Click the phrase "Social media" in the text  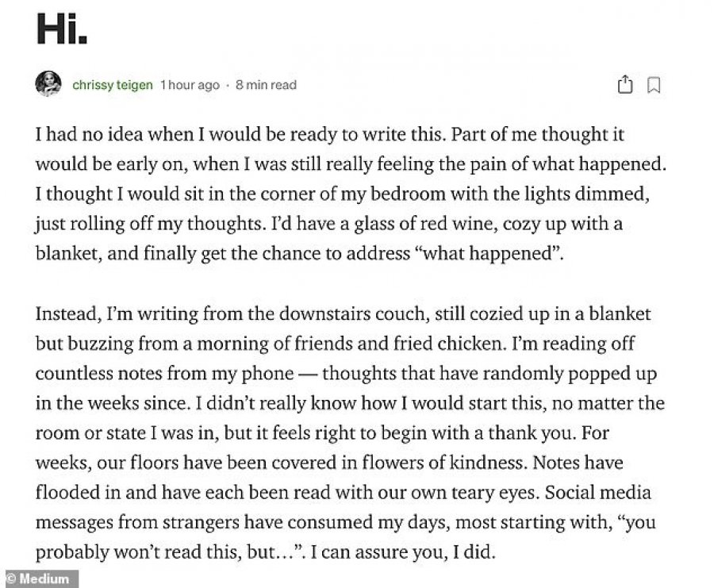(597, 492)
